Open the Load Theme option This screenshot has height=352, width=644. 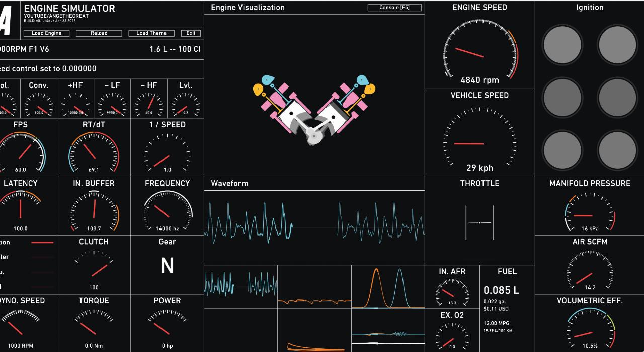[151, 33]
